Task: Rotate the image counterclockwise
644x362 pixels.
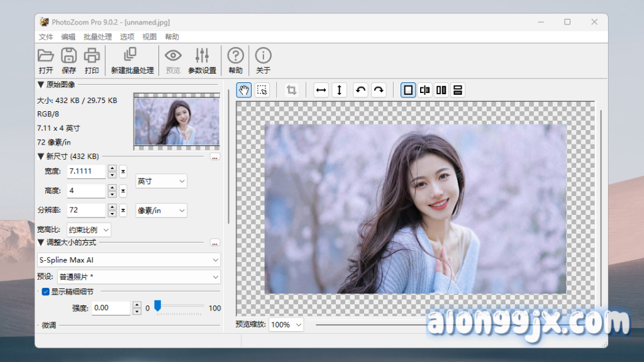Action: pos(360,90)
